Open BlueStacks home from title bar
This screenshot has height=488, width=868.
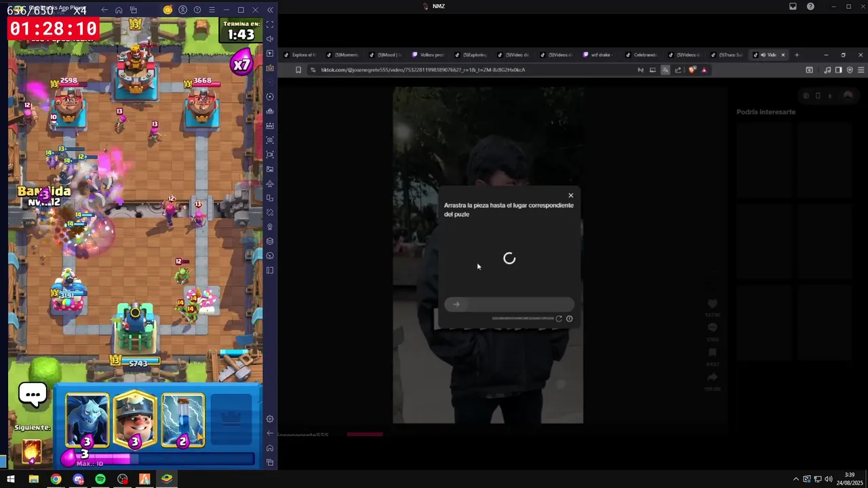[119, 10]
